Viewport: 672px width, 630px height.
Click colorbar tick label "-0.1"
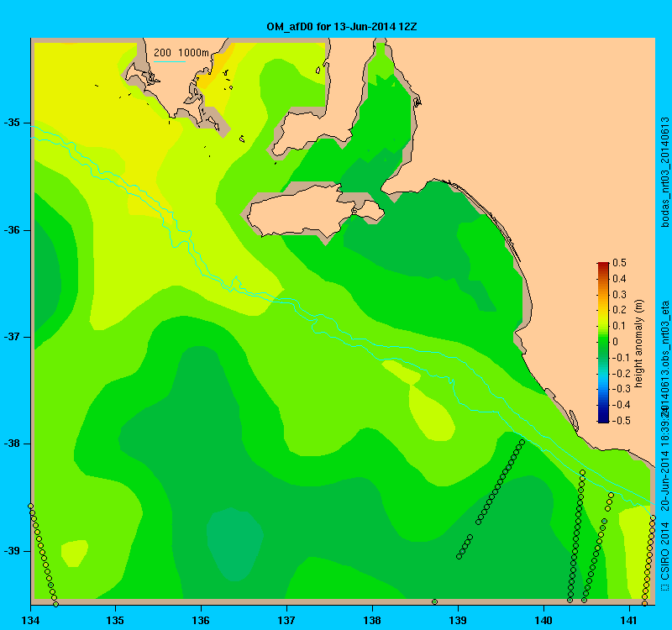tap(620, 358)
